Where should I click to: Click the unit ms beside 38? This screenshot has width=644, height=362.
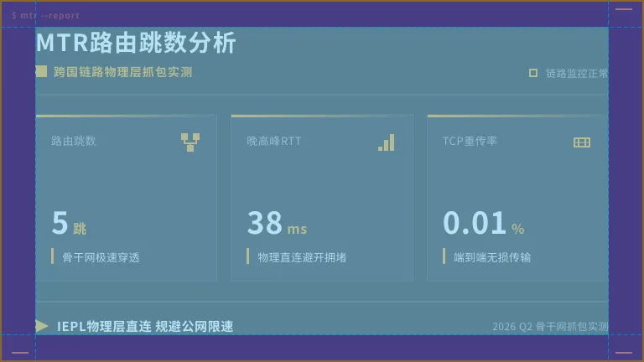click(297, 229)
